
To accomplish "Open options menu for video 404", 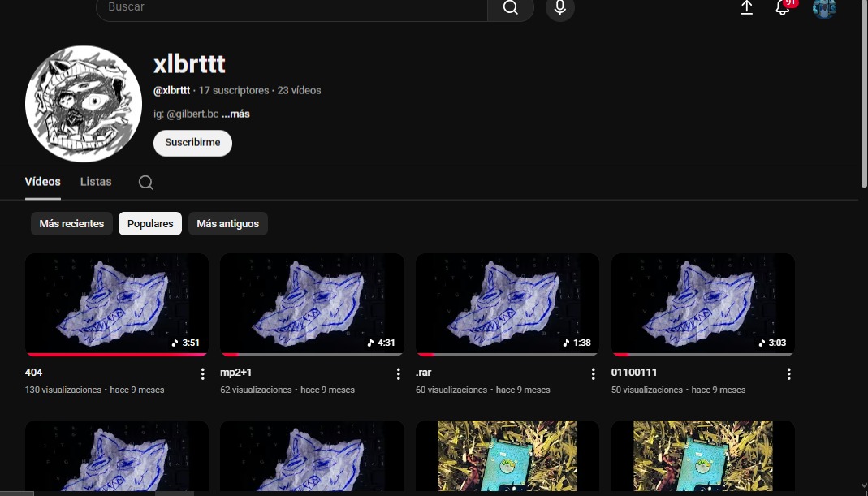I will 203,374.
